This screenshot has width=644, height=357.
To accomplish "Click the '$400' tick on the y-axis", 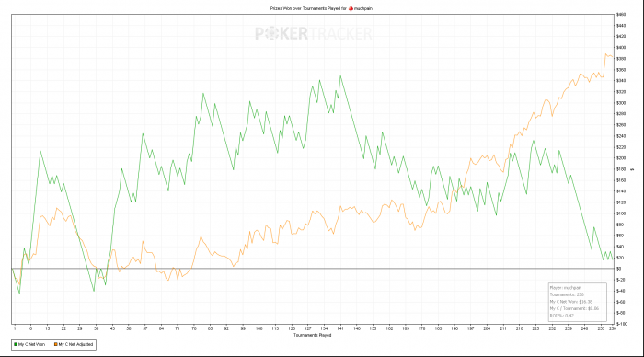I will tap(621, 48).
